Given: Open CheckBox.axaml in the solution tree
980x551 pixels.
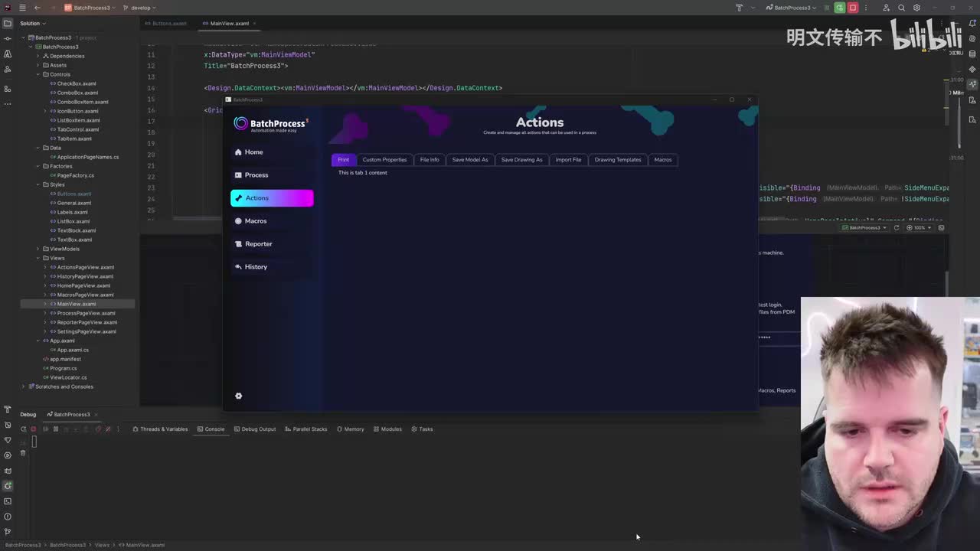Looking at the screenshot, I should tap(77, 83).
